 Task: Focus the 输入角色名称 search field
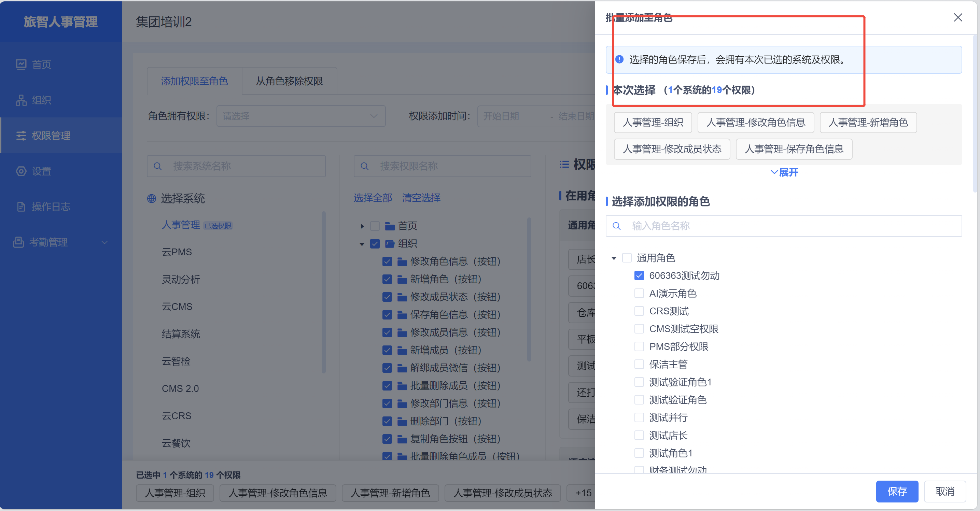tap(784, 226)
